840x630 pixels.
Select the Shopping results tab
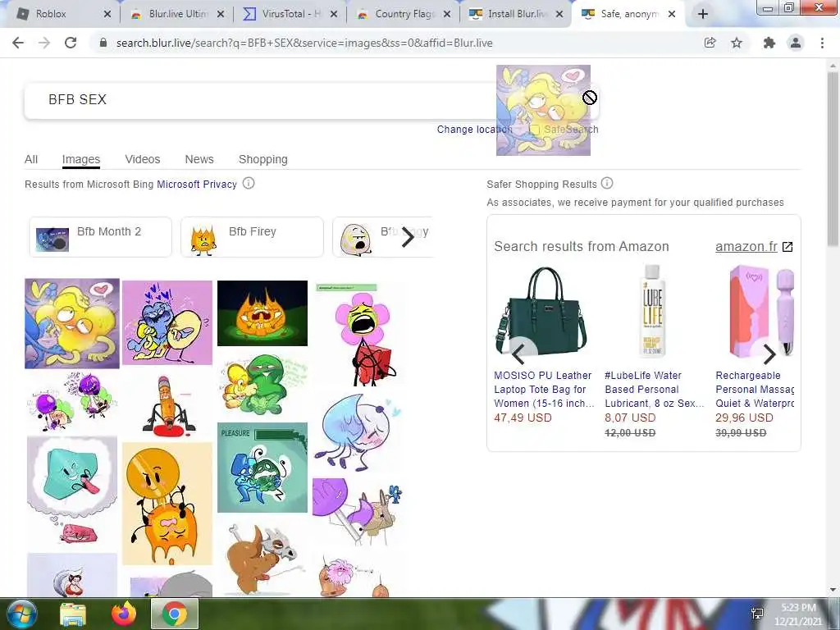[x=263, y=159]
